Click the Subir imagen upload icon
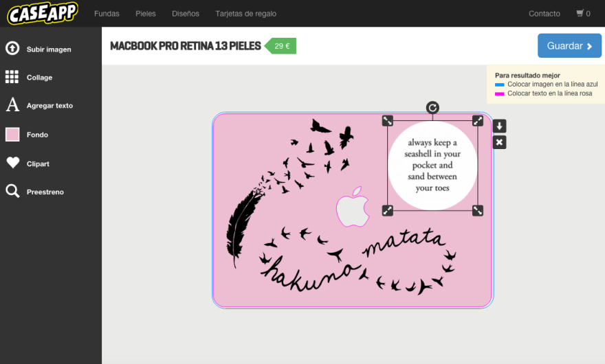The image size is (605, 364). 12,49
